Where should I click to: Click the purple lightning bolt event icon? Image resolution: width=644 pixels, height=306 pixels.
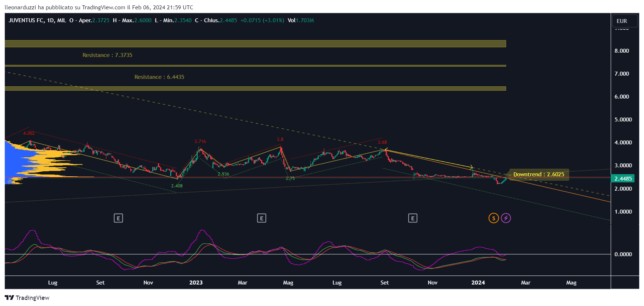tap(506, 218)
